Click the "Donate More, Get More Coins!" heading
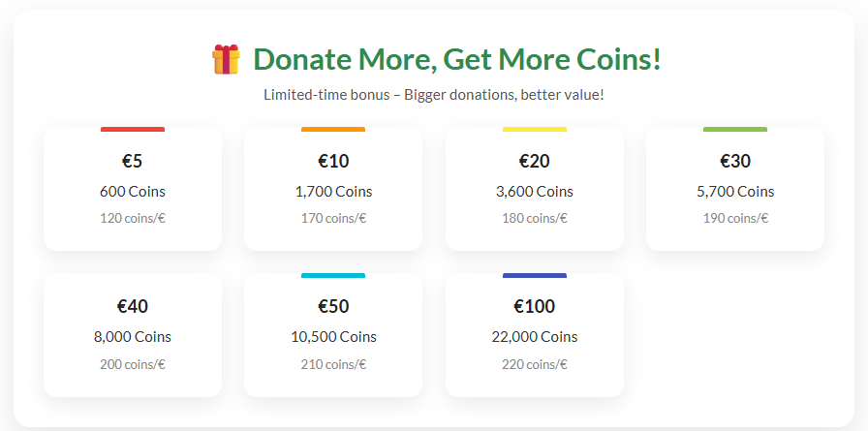 457,60
